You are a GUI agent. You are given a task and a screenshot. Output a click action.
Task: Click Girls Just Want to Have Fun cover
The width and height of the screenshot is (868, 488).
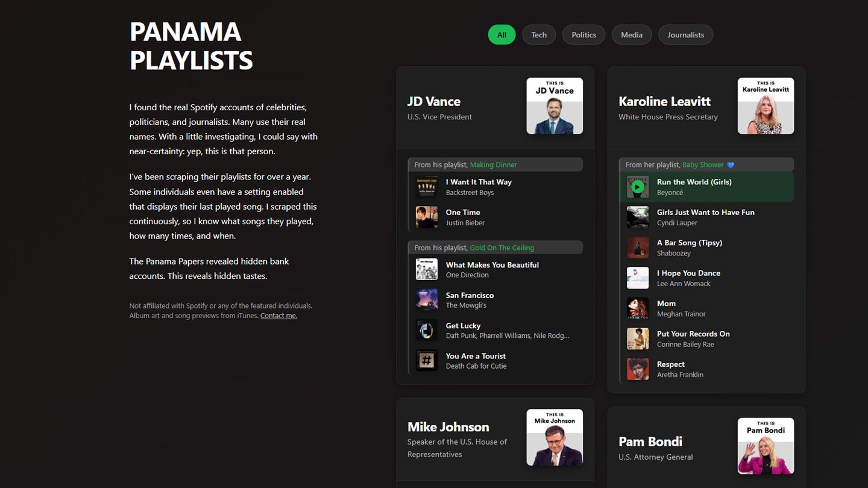(638, 217)
